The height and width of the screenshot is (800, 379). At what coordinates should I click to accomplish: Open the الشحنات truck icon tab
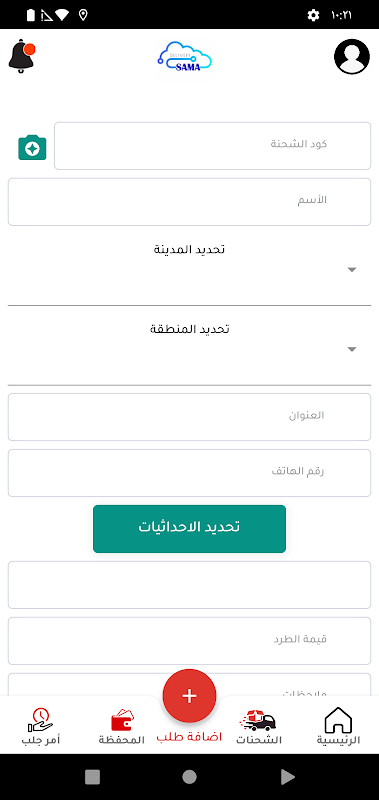[x=259, y=720]
